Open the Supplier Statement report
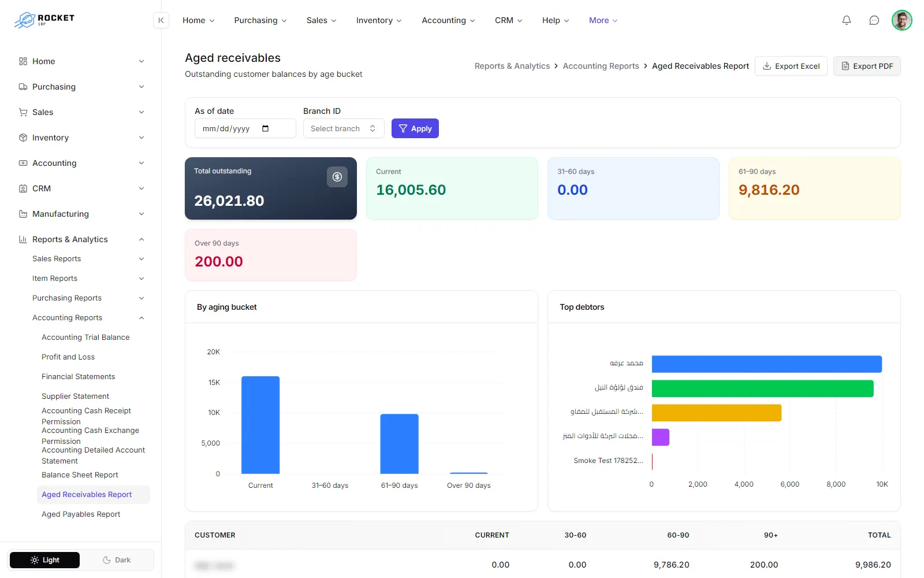924x578 pixels. click(75, 397)
